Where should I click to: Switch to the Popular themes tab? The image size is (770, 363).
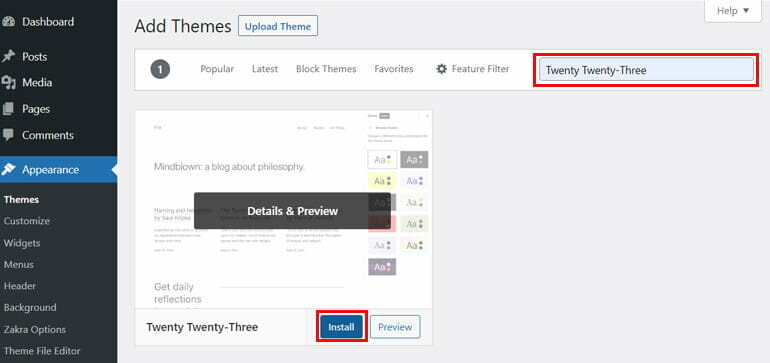tap(217, 69)
